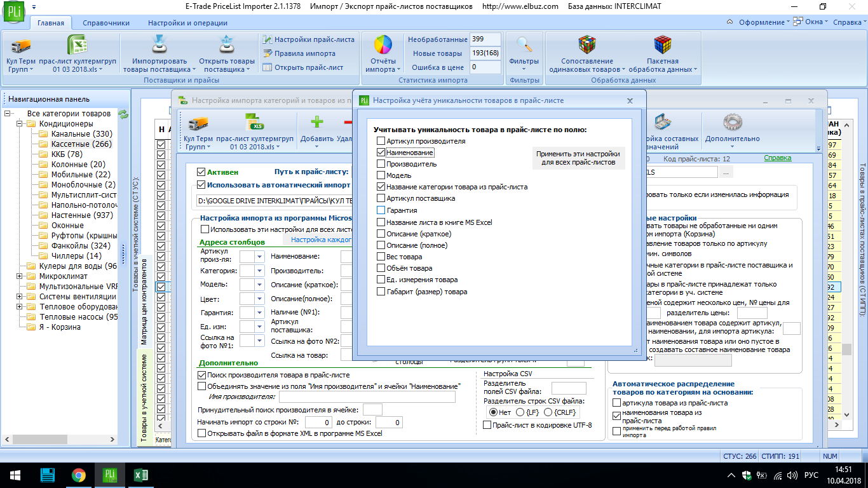This screenshot has height=488, width=868.
Task: Click the Начинать импорт со строки № field
Action: click(318, 423)
